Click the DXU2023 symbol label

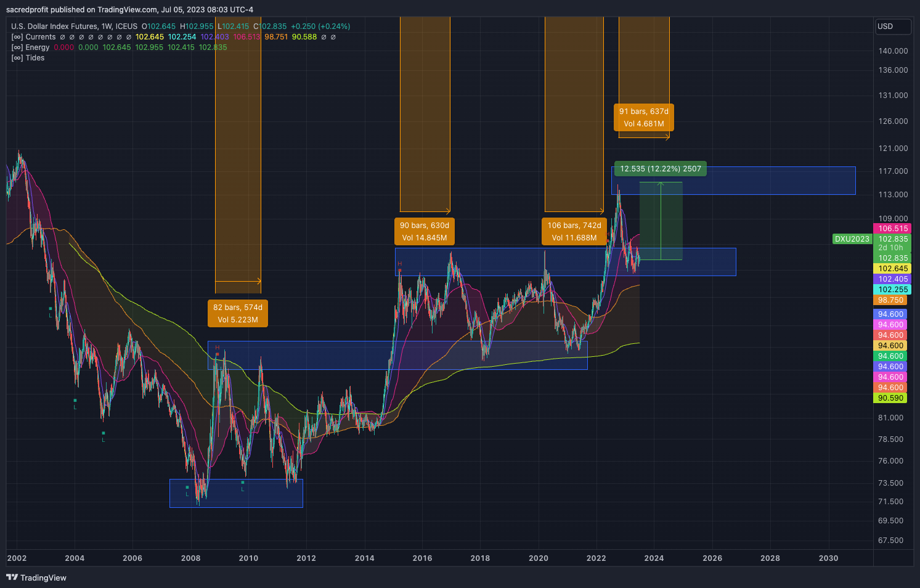[x=852, y=239]
